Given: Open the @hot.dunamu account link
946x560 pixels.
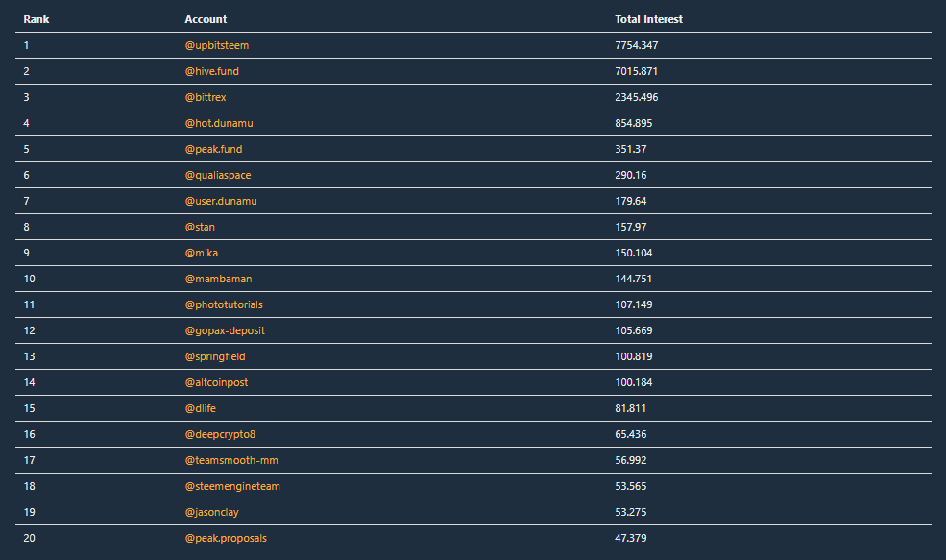Looking at the screenshot, I should [x=219, y=123].
